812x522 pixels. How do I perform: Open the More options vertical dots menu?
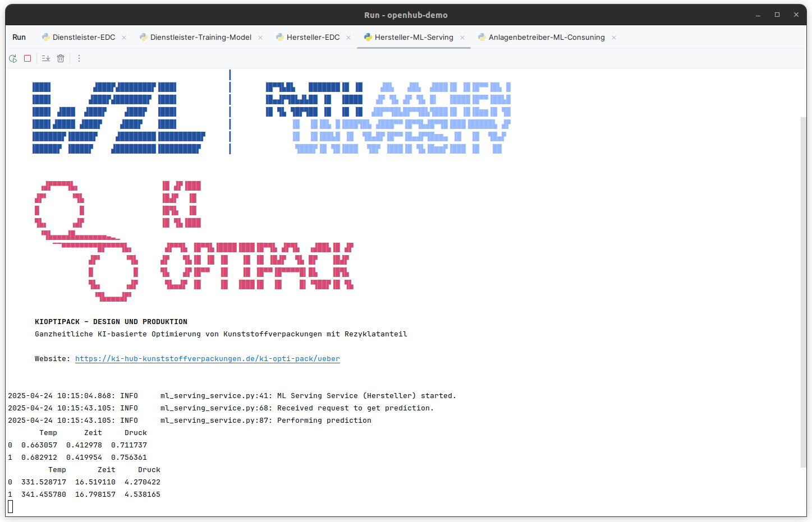point(79,58)
